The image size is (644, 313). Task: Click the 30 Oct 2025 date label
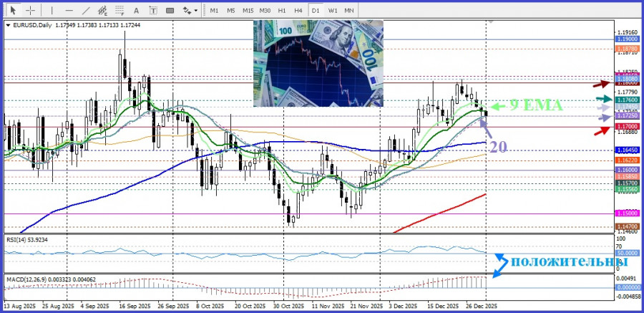[x=289, y=307]
